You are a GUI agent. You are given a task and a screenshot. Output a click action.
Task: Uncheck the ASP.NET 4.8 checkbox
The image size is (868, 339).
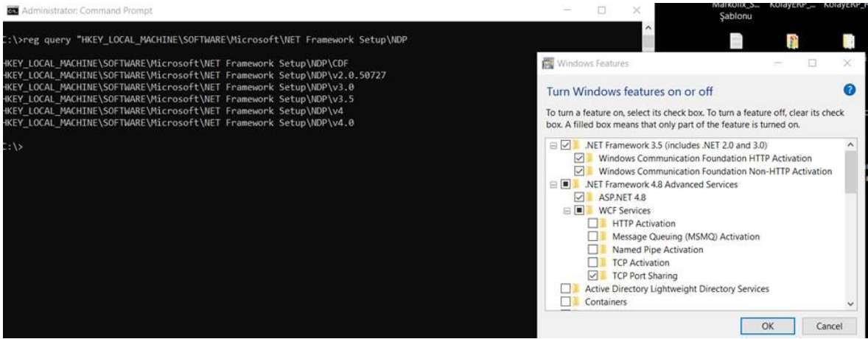coord(580,198)
